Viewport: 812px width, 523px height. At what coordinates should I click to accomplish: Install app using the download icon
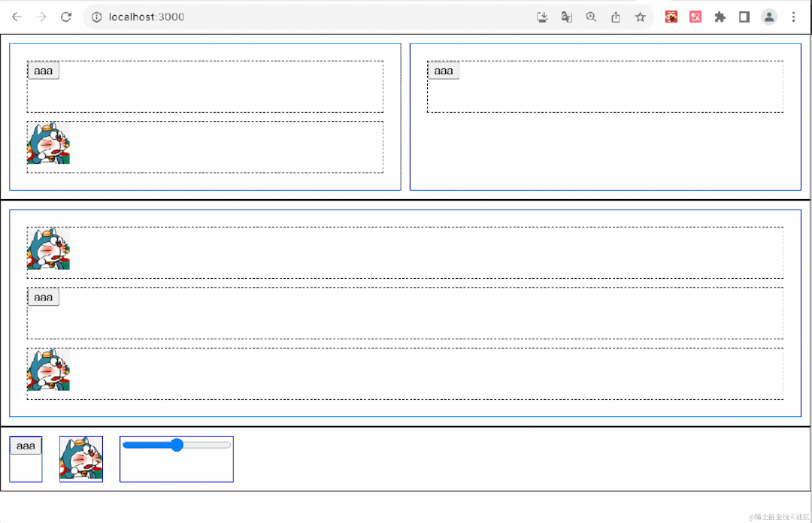(x=542, y=17)
